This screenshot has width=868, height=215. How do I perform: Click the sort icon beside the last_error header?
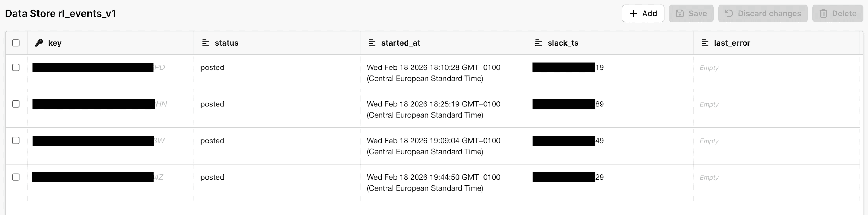705,43
